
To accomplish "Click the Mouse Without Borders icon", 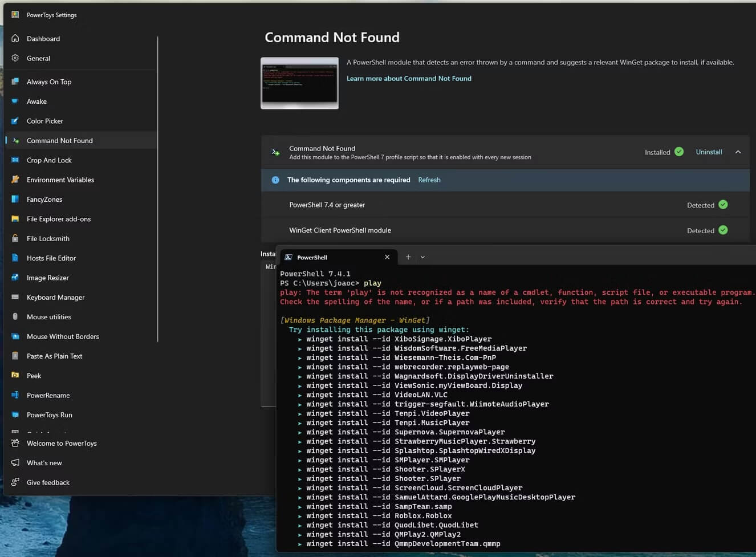I will [15, 336].
